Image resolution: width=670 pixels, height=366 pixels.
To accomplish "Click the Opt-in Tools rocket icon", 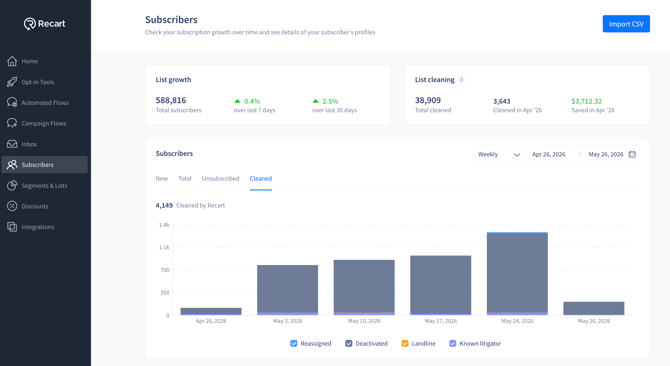I will [x=12, y=82].
